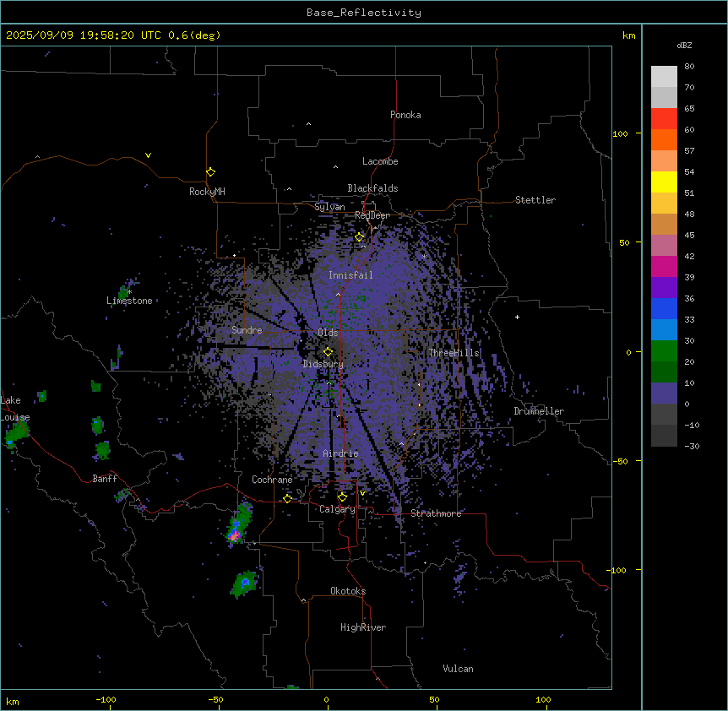Select the green storm cell with blue core west of Okotoks
728x711 pixels.
point(244,583)
